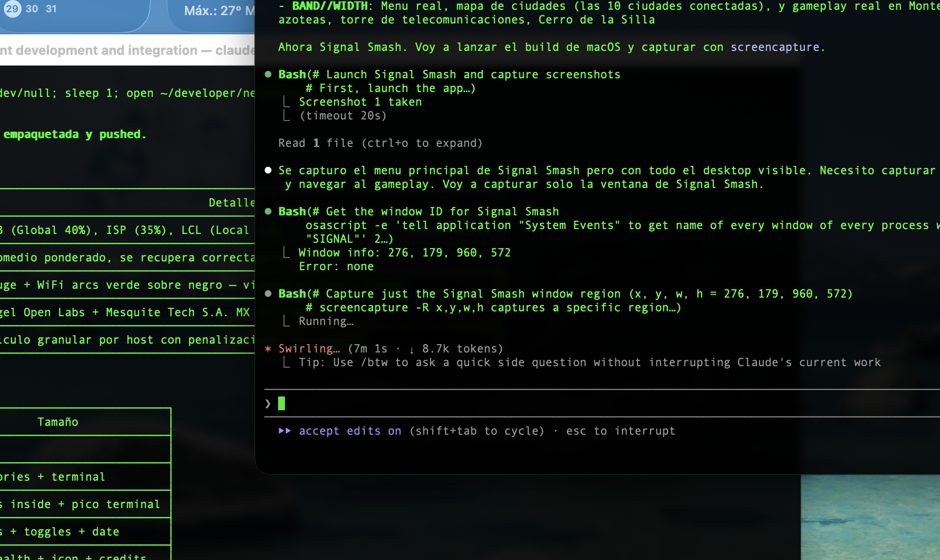Click the double-arrow icon before 'accept edits on'
940x560 pixels.
pos(284,431)
